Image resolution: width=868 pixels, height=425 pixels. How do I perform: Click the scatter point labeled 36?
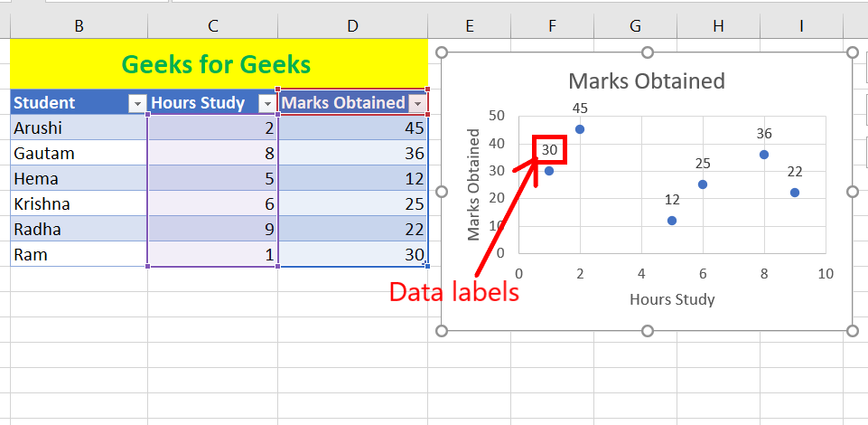click(x=764, y=155)
